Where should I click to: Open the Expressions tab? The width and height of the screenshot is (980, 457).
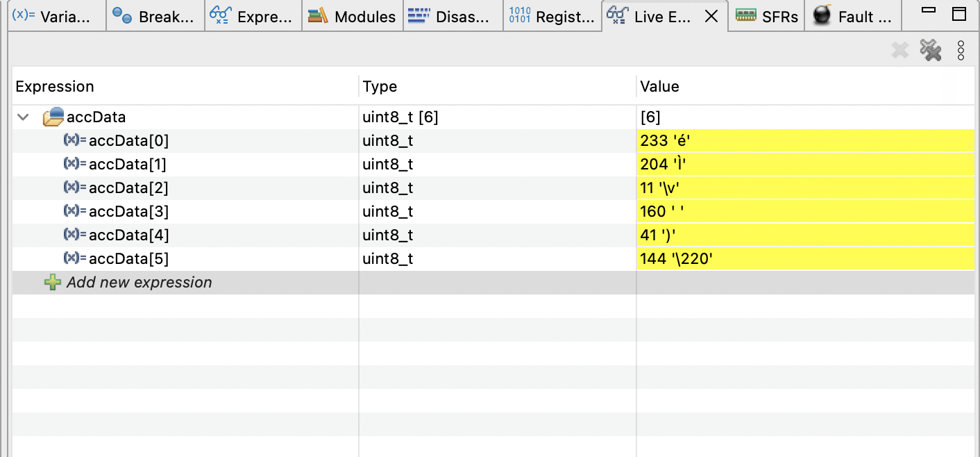coord(253,17)
